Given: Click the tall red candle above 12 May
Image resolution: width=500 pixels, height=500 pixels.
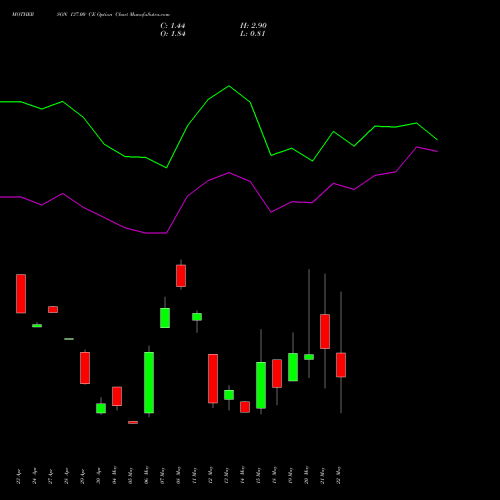Looking at the screenshot, I should pos(213,379).
